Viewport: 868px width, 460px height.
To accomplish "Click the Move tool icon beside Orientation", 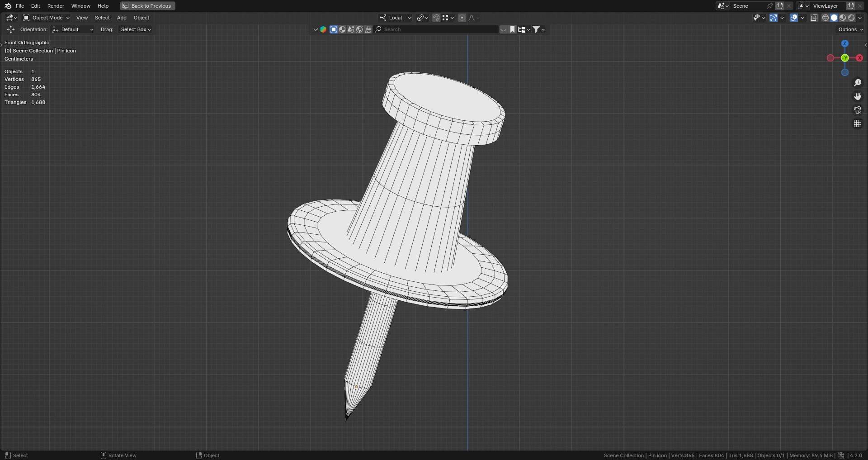I will click(10, 29).
